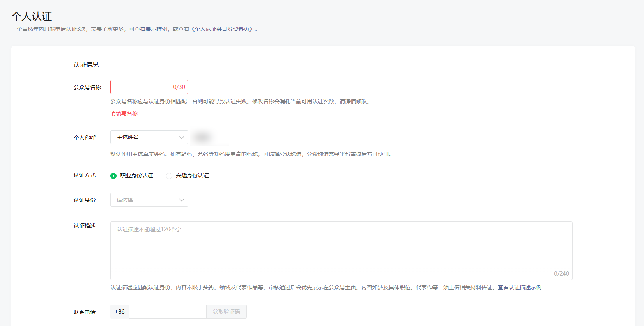Click the 0/240 character counter
This screenshot has width=644, height=326.
click(x=561, y=274)
